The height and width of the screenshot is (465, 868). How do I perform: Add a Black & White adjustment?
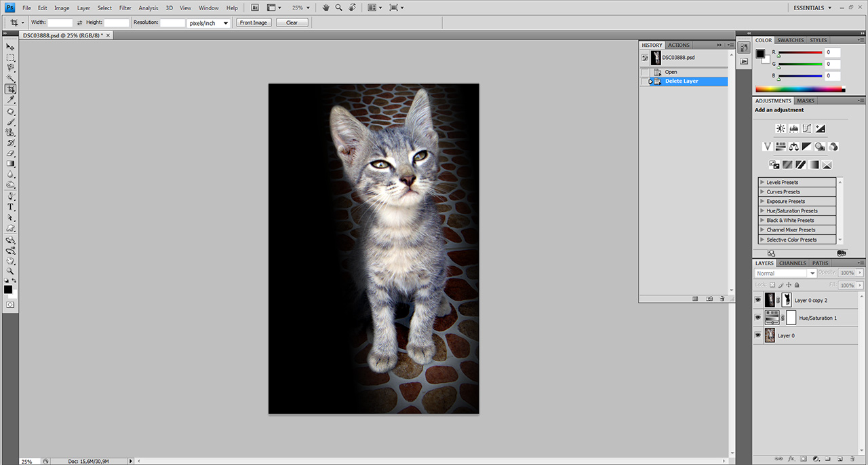coord(807,146)
